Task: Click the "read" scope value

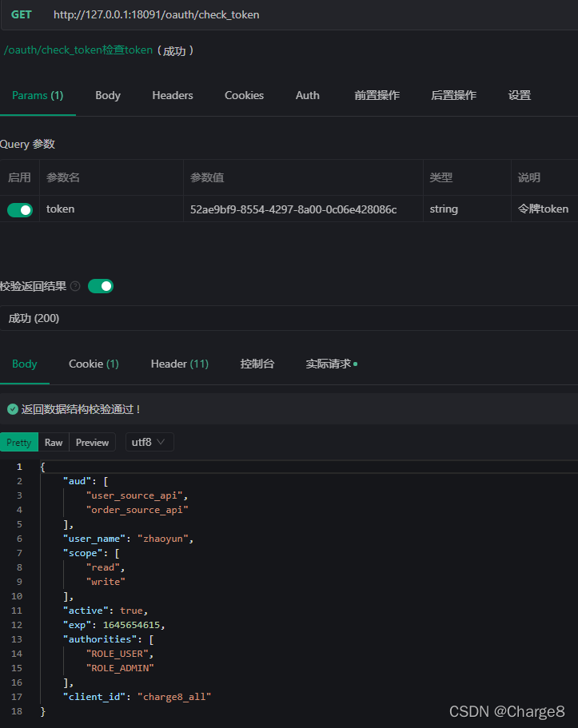Action: [x=102, y=568]
